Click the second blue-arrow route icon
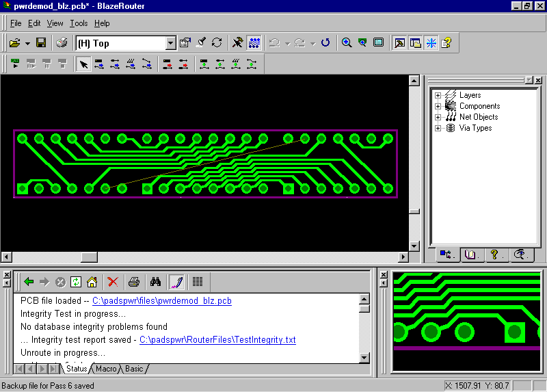547x392 pixels. tap(115, 64)
